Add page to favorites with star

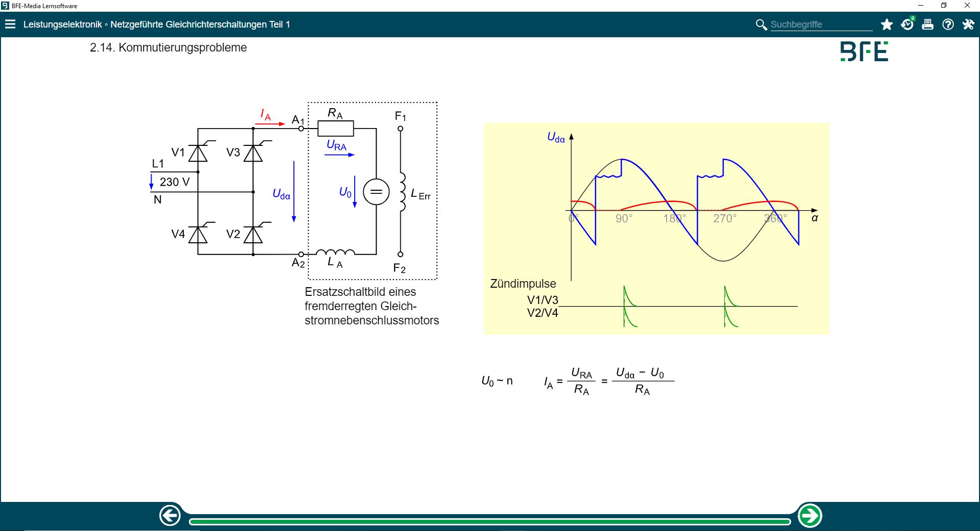(x=887, y=24)
